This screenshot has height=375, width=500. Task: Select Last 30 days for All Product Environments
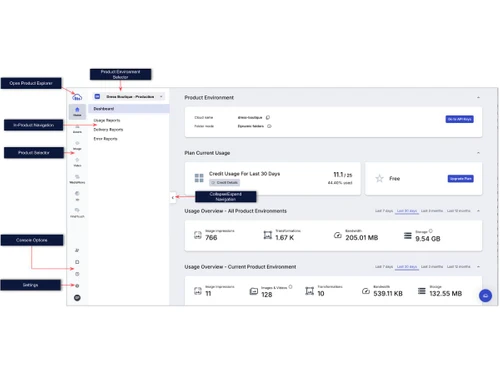(x=407, y=211)
